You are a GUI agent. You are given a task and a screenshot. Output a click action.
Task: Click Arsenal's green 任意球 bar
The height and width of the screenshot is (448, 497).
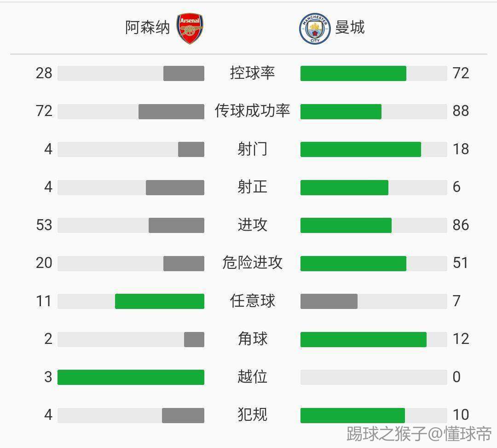(x=159, y=301)
